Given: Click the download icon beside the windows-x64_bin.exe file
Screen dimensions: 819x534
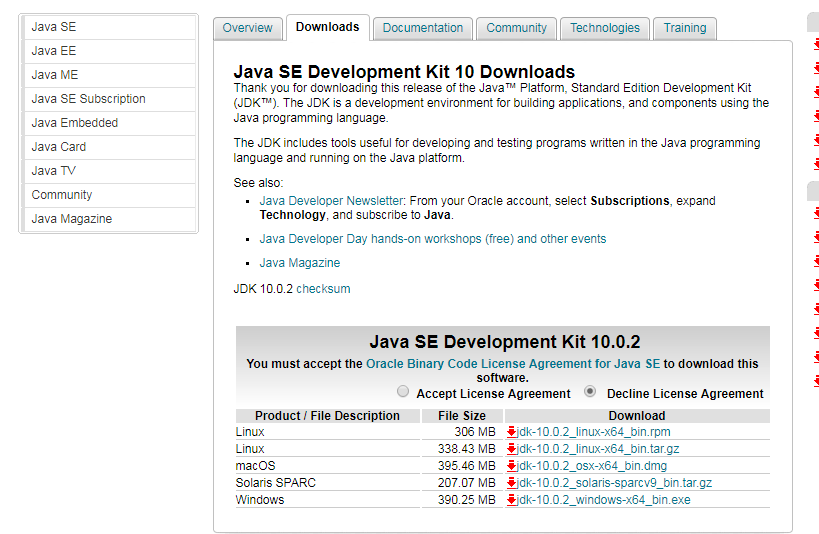Looking at the screenshot, I should pyautogui.click(x=511, y=500).
